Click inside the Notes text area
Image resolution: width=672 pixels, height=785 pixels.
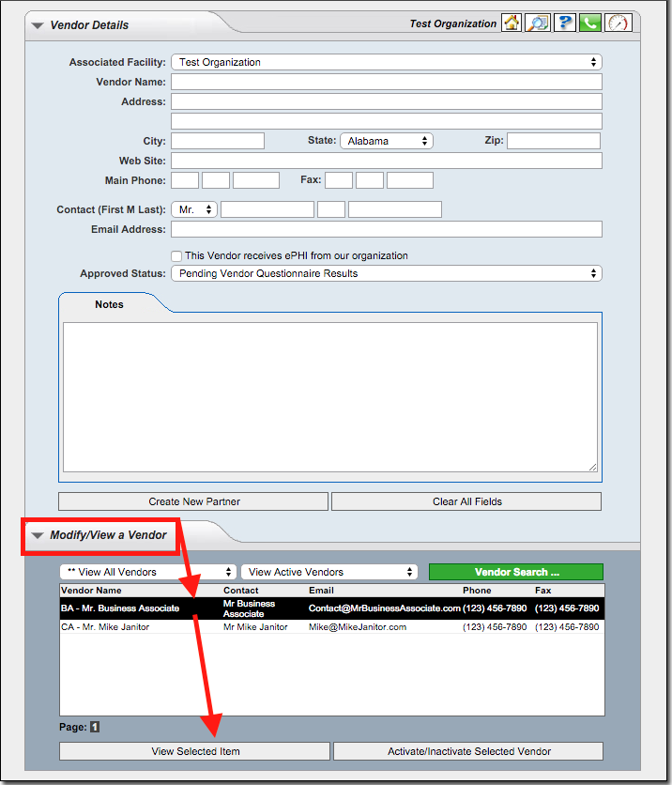tap(330, 397)
